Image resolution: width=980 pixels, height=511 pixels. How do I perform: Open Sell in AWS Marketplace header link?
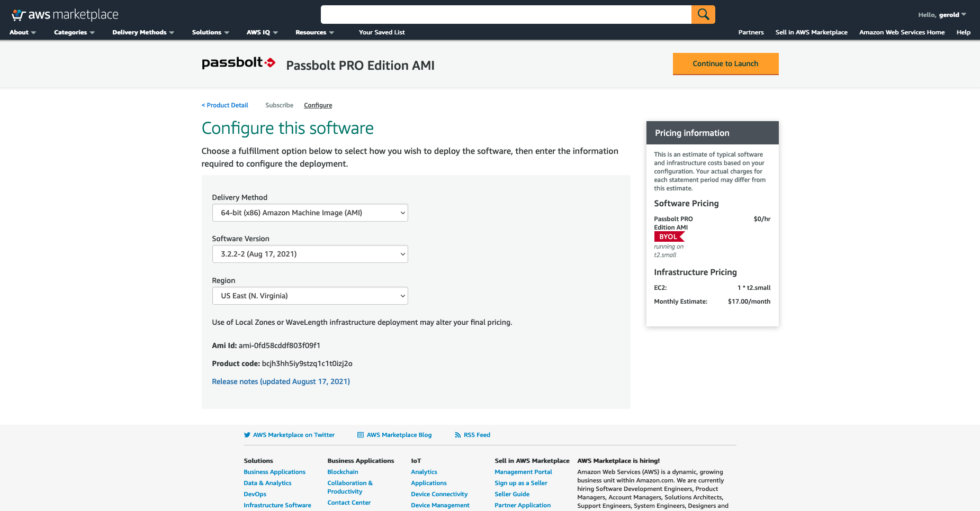(x=811, y=32)
